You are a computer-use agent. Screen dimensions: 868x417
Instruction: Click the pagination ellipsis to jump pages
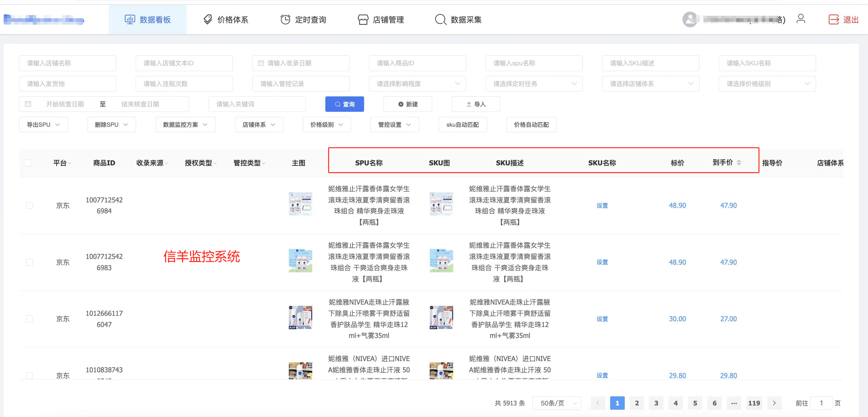734,403
